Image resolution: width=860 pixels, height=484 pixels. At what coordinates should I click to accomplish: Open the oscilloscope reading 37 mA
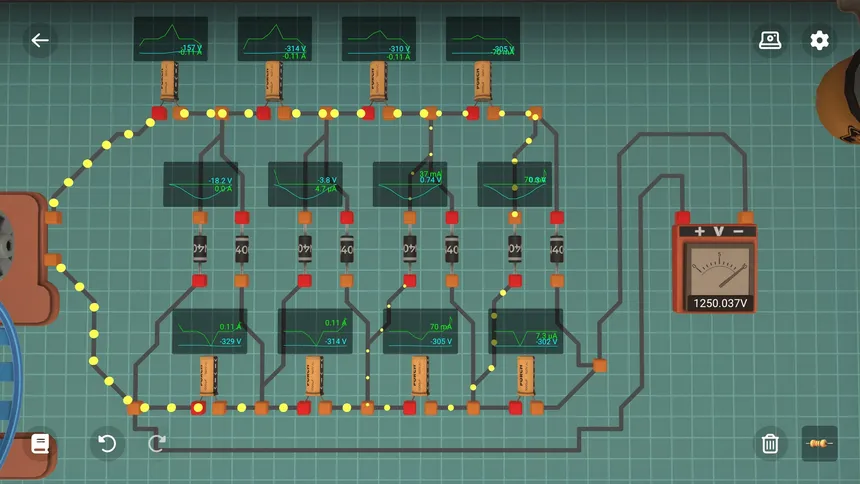410,184
